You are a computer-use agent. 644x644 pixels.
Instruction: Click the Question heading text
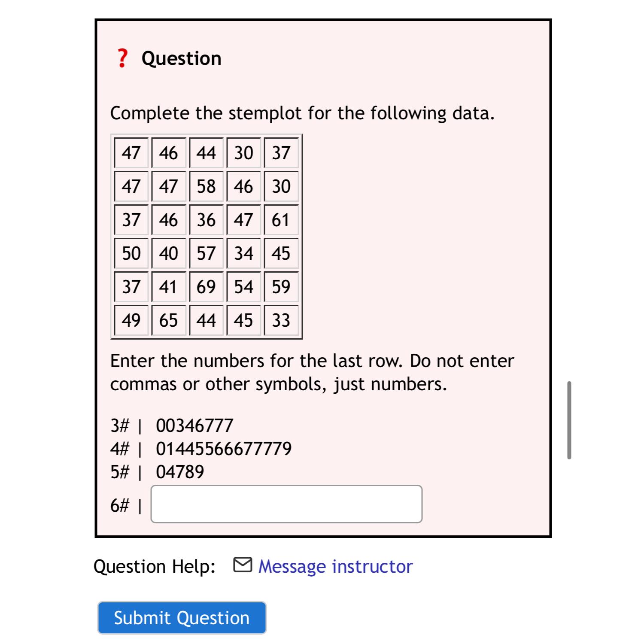(x=182, y=58)
